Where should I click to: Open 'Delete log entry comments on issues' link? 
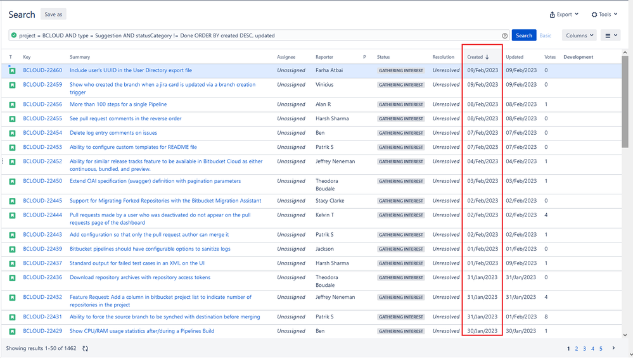[x=113, y=132]
